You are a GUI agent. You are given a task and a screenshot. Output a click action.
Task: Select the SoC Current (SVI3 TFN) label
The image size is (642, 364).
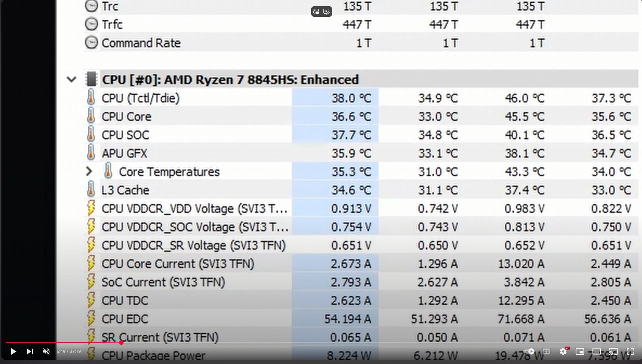tap(163, 282)
